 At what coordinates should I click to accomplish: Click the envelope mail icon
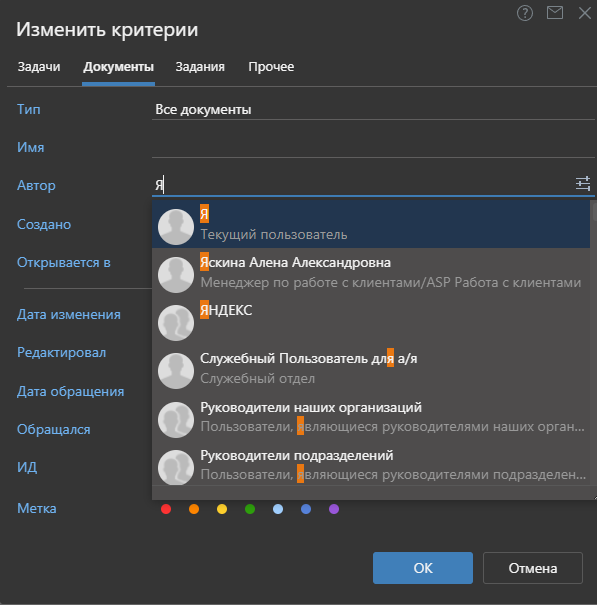pos(555,13)
